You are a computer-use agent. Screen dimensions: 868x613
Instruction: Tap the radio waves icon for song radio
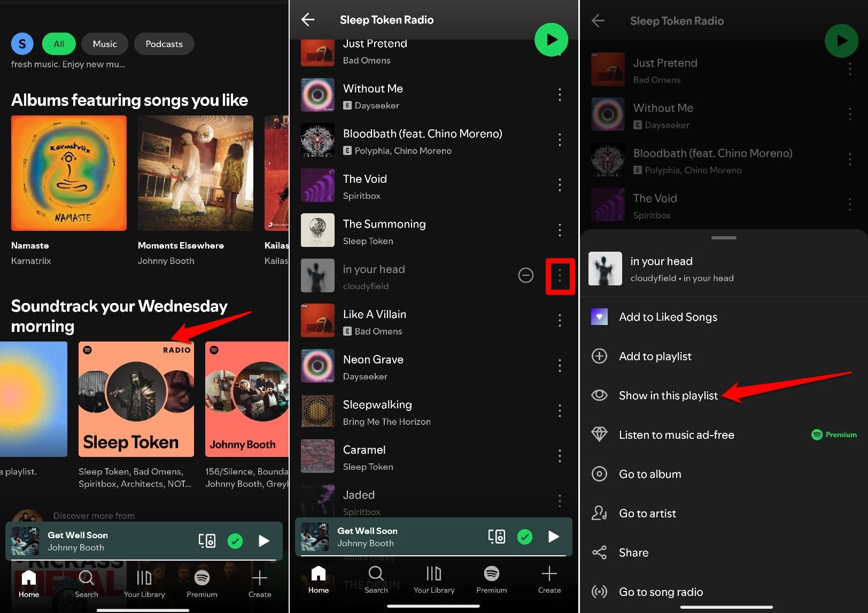point(599,592)
